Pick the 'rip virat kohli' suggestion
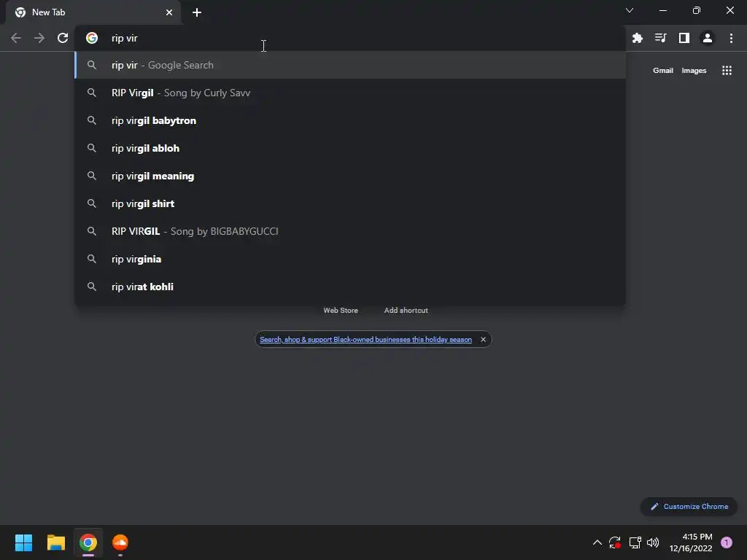 tap(350, 287)
